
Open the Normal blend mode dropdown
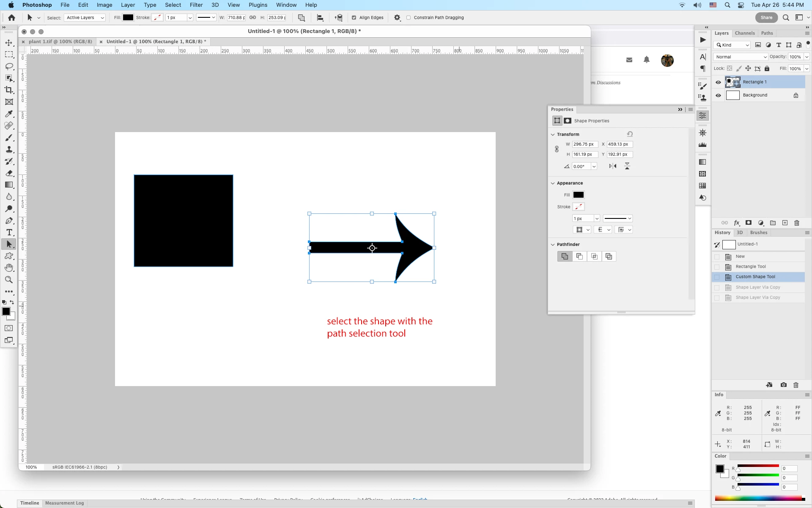pyautogui.click(x=741, y=57)
